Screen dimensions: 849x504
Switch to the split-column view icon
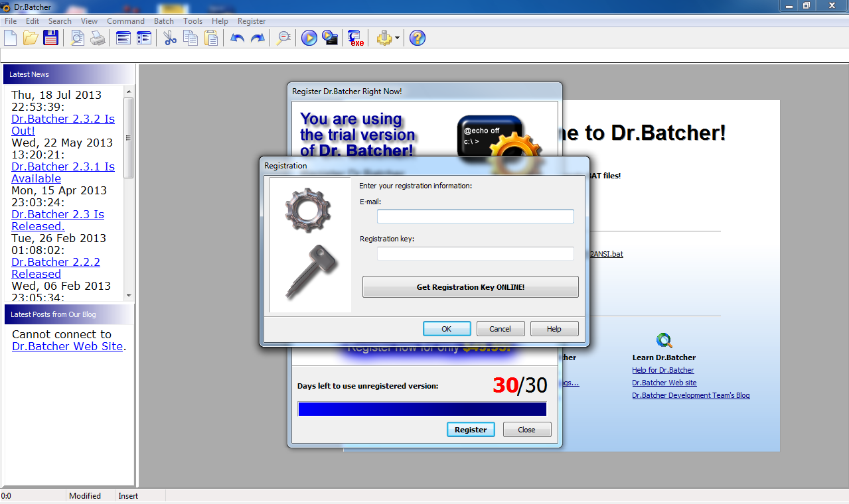[143, 38]
